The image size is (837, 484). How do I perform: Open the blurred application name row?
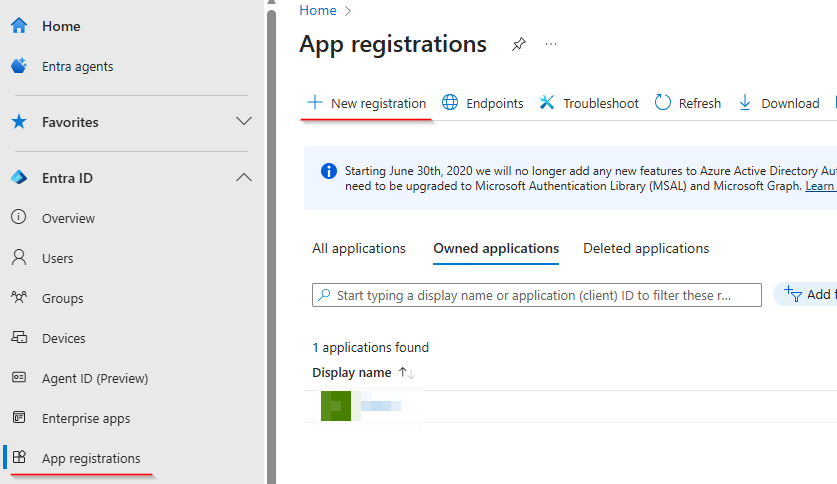click(381, 406)
